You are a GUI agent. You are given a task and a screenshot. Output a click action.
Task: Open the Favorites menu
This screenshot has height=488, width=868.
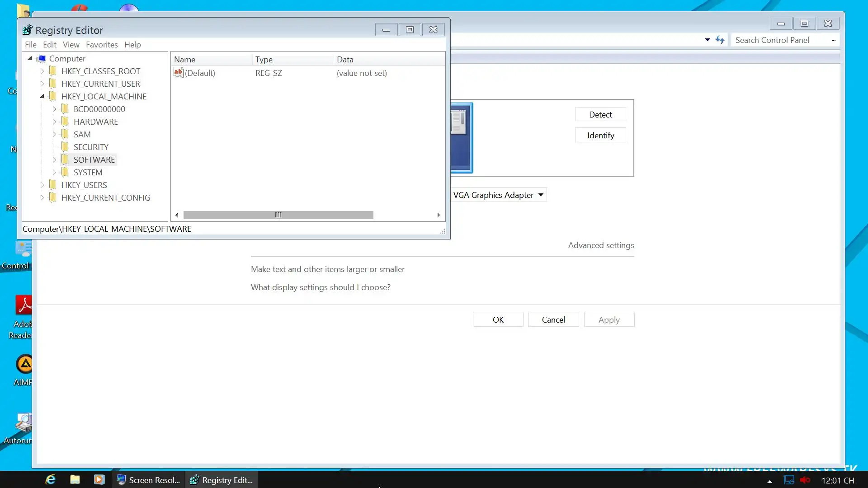(x=102, y=45)
